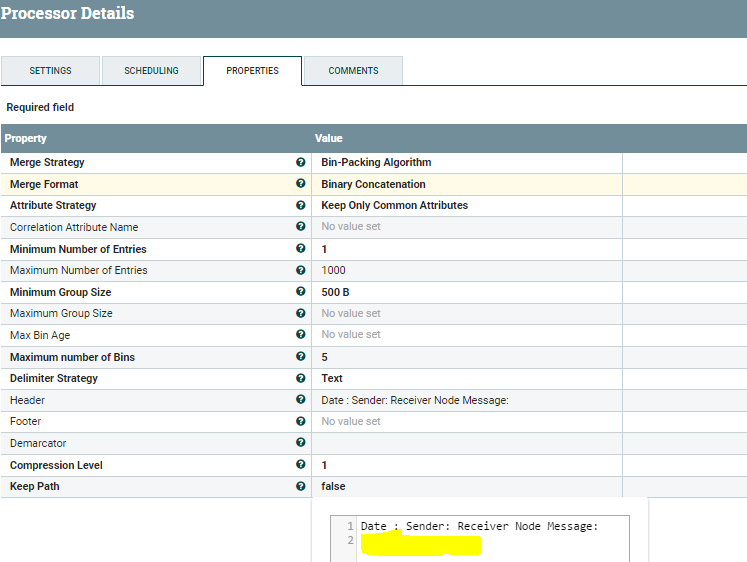Click help icon for Minimum Group Size
Image resolution: width=747 pixels, height=562 pixels.
(x=300, y=292)
